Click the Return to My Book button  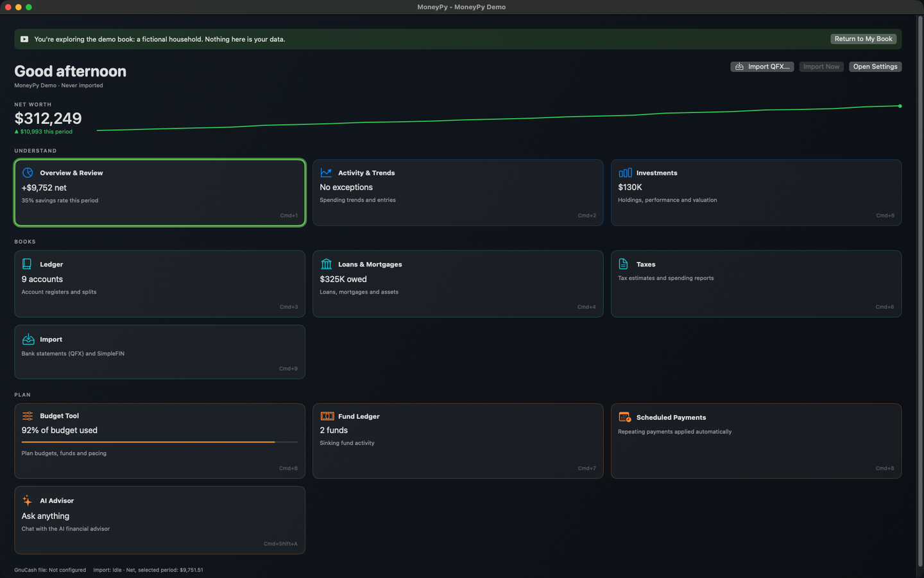click(x=863, y=39)
